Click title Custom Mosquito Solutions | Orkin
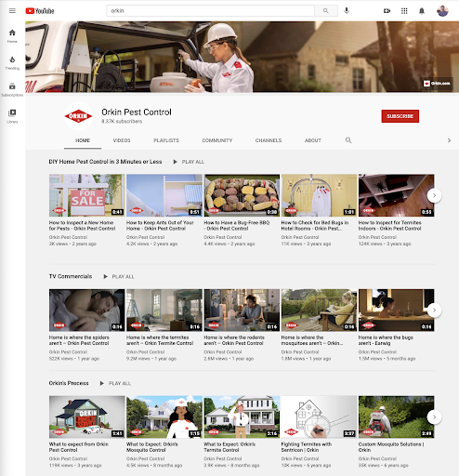 click(391, 447)
